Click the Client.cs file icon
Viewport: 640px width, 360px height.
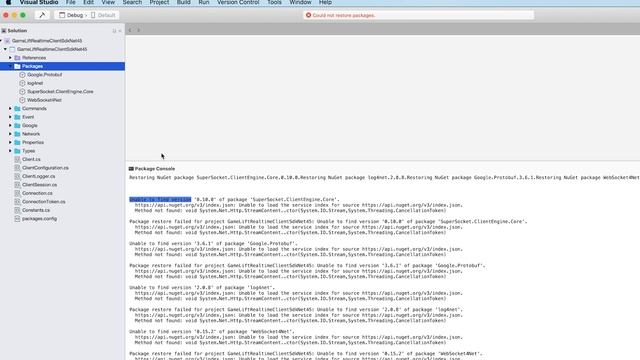click(17, 159)
